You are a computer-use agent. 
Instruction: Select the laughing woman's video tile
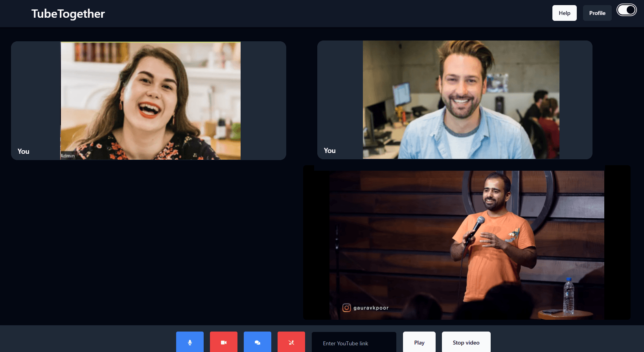[151, 100]
